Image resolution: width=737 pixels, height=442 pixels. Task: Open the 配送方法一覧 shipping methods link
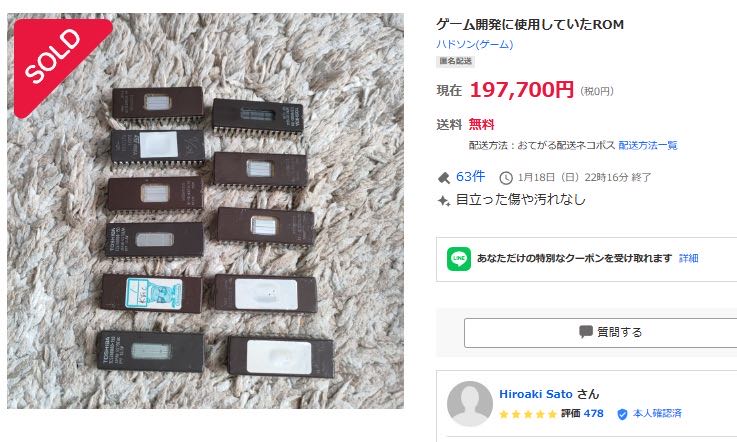click(648, 145)
